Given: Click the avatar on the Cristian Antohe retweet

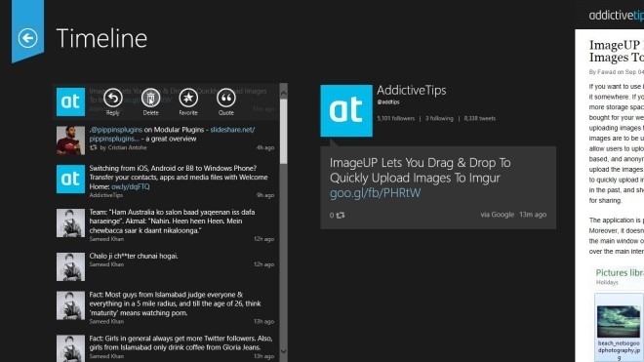Looking at the screenshot, I should pos(70,141).
